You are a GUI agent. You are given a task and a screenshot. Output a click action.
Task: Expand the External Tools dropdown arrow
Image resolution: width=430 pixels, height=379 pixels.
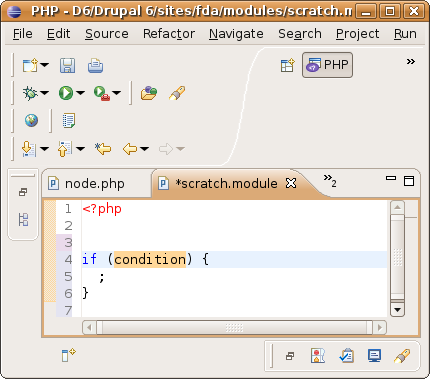click(116, 93)
